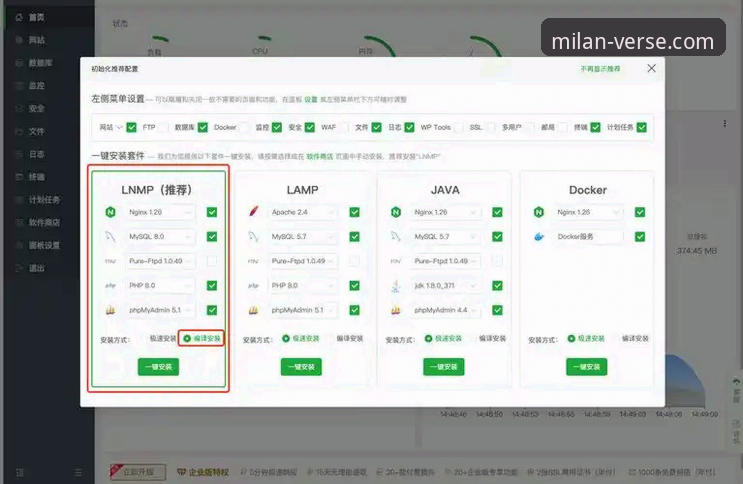Click the phpMyAdmin icon in LAMP card
Image resolution: width=743 pixels, height=484 pixels.
click(x=254, y=310)
